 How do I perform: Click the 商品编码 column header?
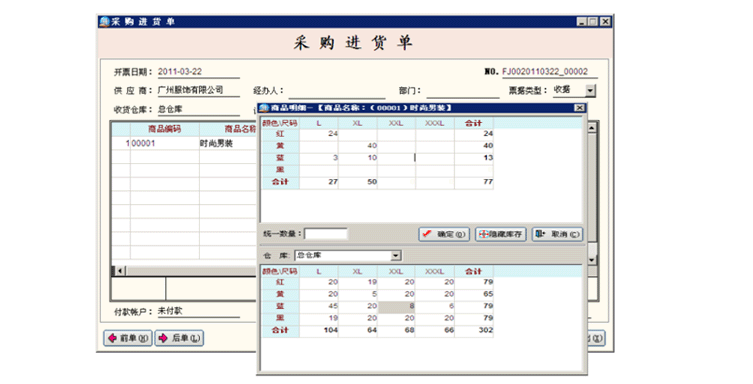coord(165,129)
